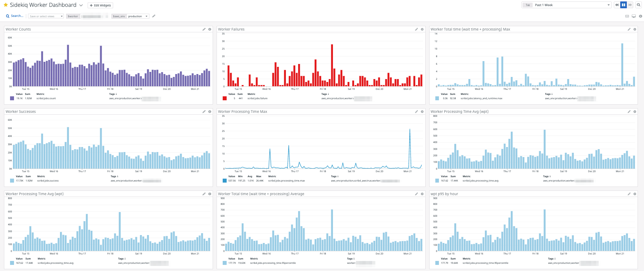644x271 pixels.
Task: Click the Worker Counts widget title
Action: pyautogui.click(x=18, y=29)
